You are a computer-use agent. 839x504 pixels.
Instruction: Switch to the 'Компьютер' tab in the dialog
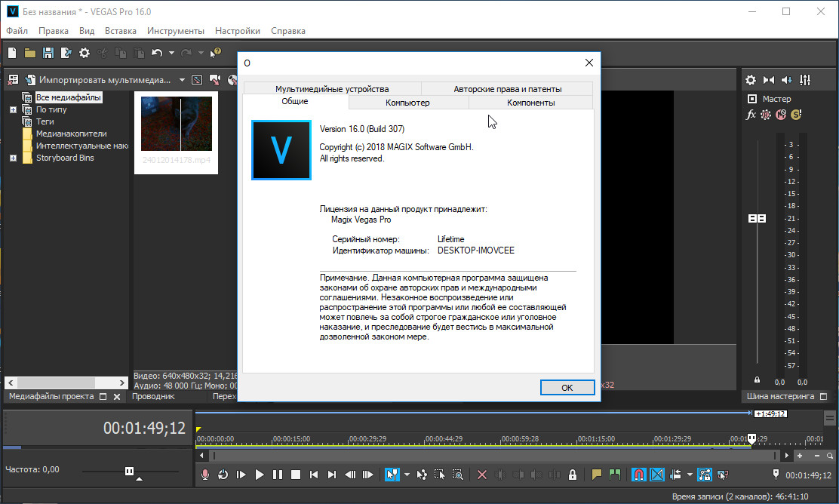coord(407,103)
